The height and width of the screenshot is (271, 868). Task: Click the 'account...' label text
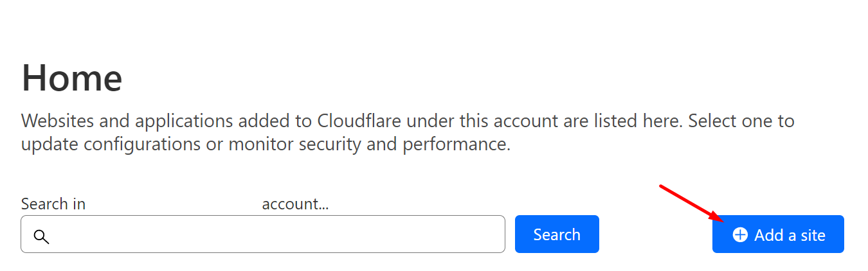pyautogui.click(x=295, y=204)
